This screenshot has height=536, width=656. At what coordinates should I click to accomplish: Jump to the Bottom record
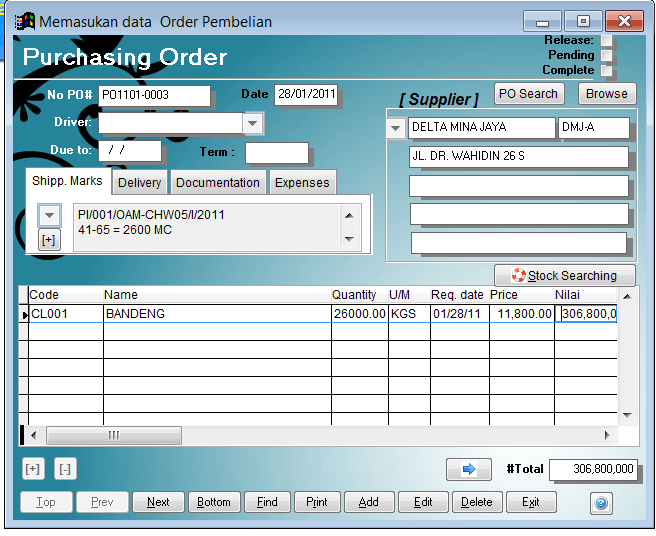tap(214, 502)
